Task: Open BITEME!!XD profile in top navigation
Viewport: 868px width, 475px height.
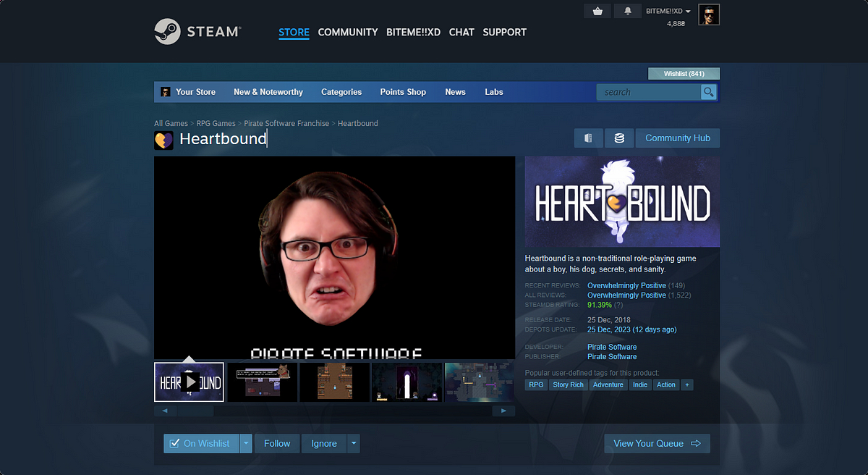Action: point(414,32)
